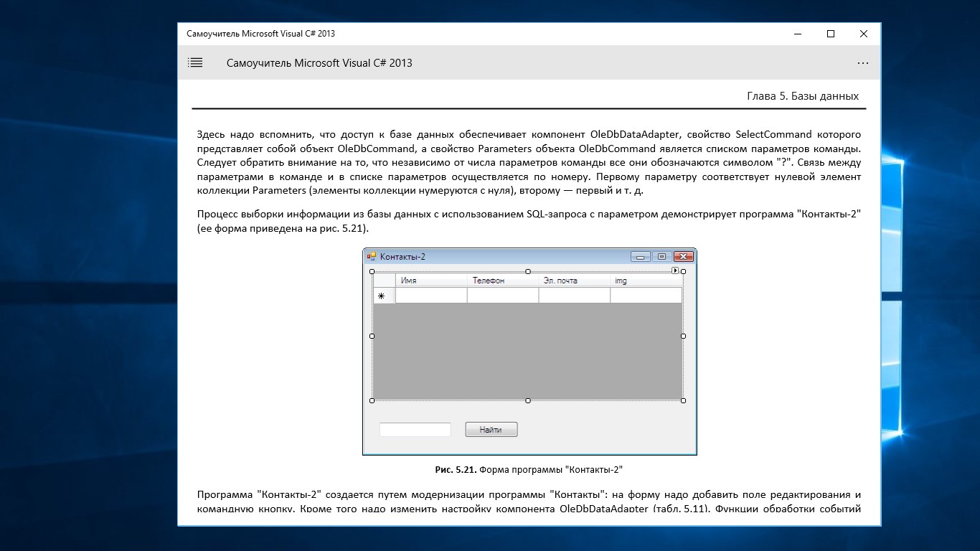The image size is (980, 551).
Task: Click the Контакты-2 form figure image
Action: [529, 352]
